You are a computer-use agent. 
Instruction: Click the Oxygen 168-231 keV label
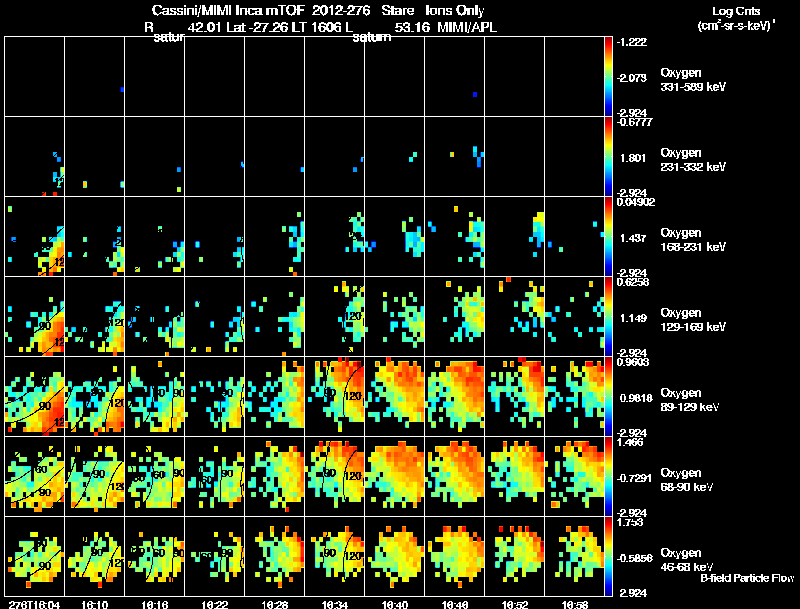pos(693,240)
